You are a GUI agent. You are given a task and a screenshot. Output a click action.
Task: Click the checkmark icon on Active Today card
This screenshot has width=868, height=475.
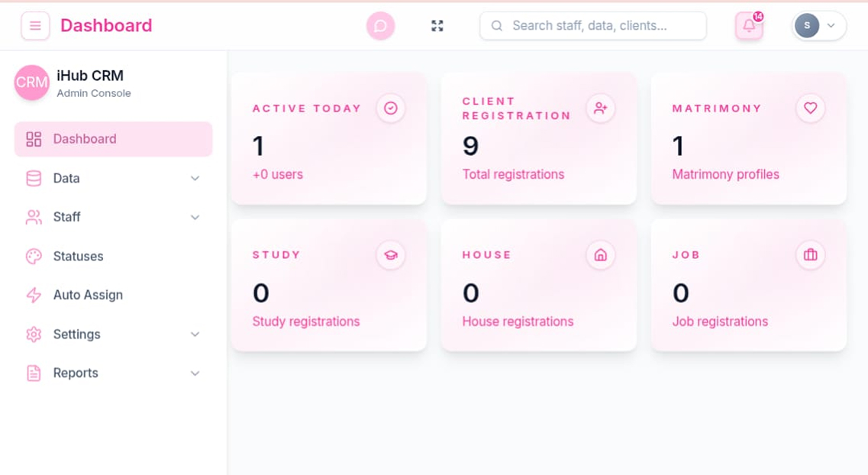391,108
